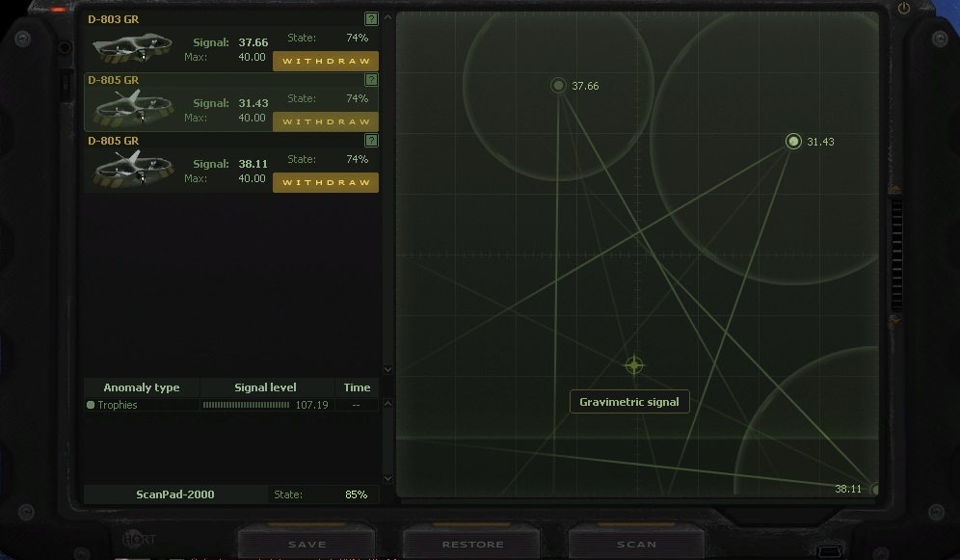960x560 pixels.
Task: Withdraw the D-803 GR probe
Action: click(x=326, y=61)
